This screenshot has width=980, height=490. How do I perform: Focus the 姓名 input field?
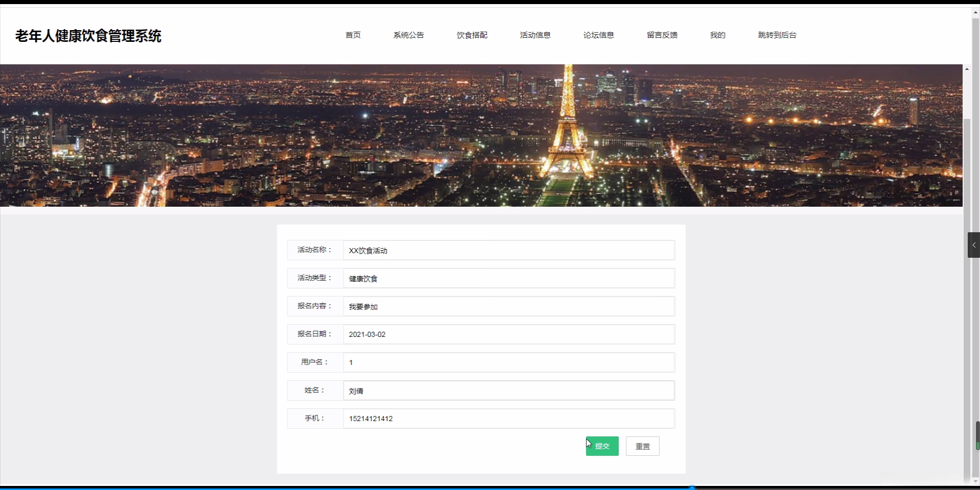(x=509, y=390)
